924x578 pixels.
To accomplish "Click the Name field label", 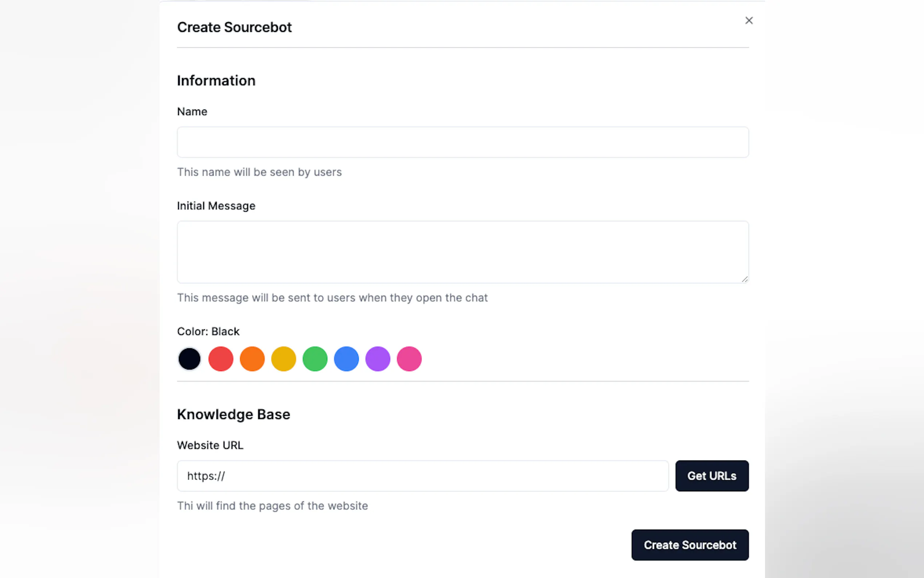I will pos(192,112).
